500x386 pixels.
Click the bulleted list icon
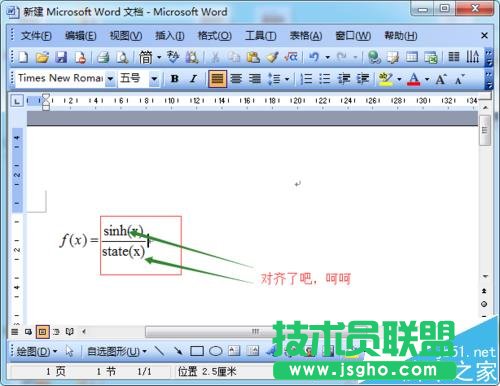click(324, 79)
